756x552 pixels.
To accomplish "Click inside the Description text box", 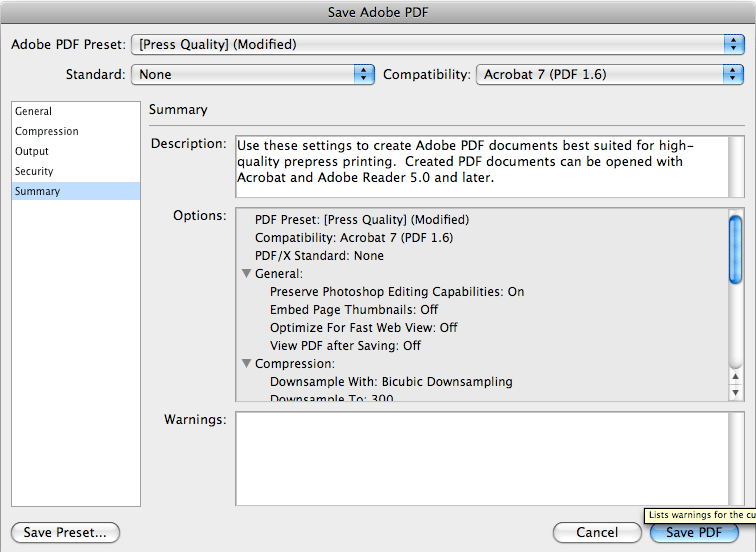I will 482,167.
